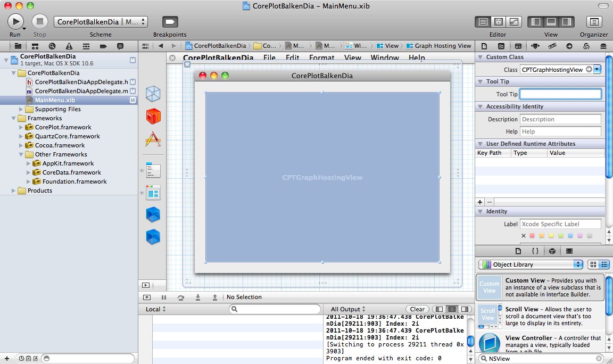Click the Run button in the toolbar
This screenshot has height=364, width=613.
[x=15, y=21]
